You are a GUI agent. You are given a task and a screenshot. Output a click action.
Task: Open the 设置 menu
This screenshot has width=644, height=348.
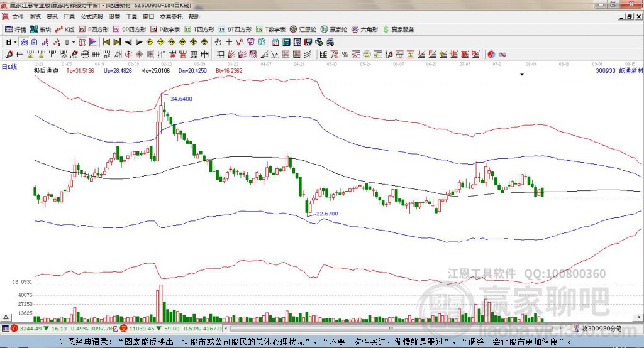tap(114, 17)
